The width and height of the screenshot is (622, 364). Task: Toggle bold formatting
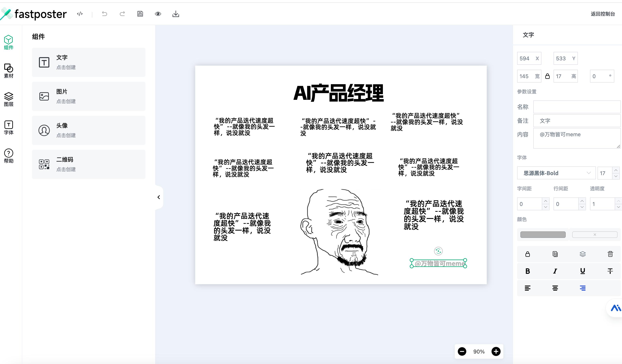(527, 271)
